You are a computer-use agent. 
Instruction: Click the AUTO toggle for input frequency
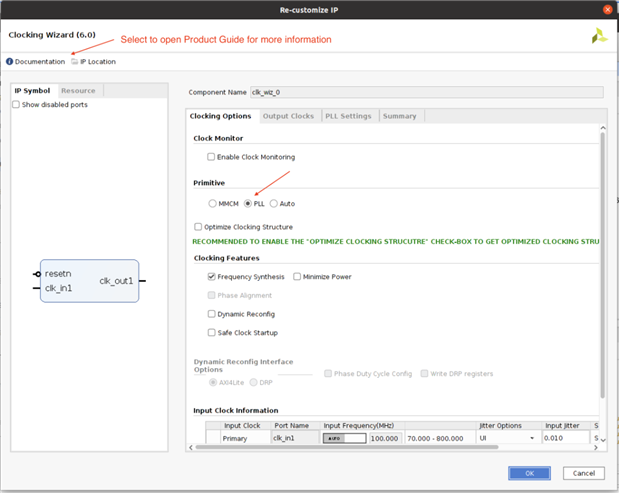click(x=344, y=438)
